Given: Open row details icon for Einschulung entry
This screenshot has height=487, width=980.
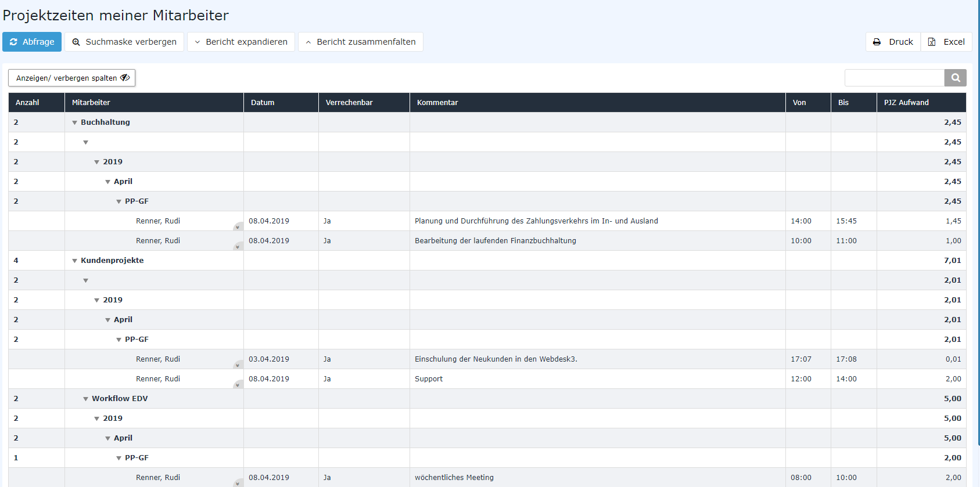Looking at the screenshot, I should [238, 365].
